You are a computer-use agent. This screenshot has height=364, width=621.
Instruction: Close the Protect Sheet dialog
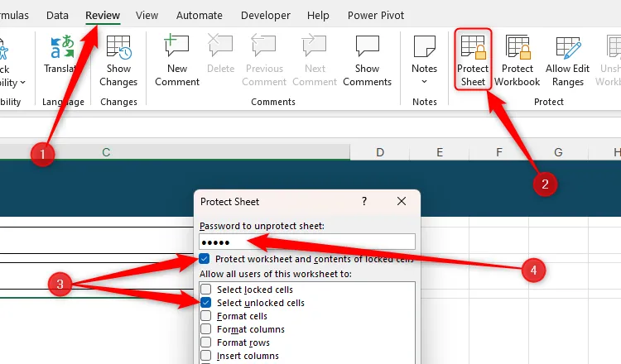[x=402, y=201]
